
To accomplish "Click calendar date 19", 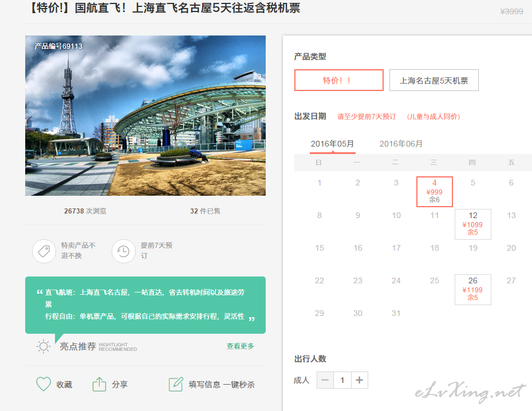I will point(473,248).
